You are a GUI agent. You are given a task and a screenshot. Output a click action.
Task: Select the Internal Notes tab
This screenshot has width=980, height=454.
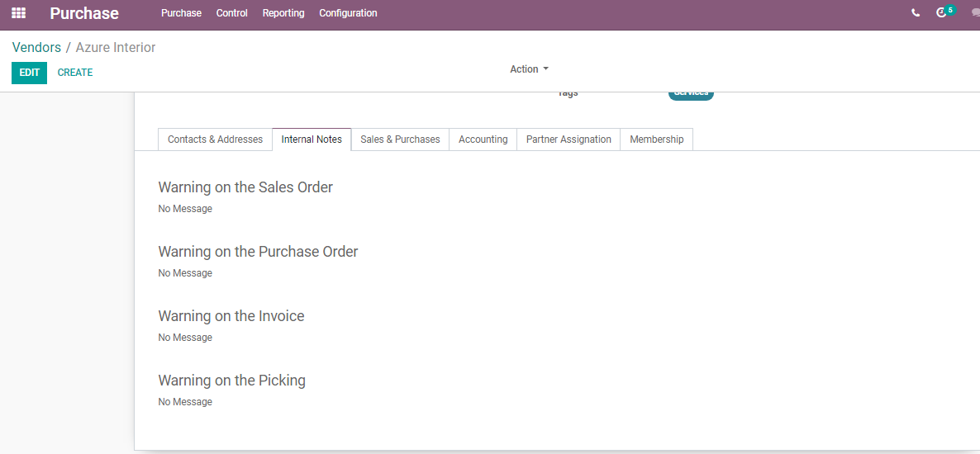click(312, 140)
